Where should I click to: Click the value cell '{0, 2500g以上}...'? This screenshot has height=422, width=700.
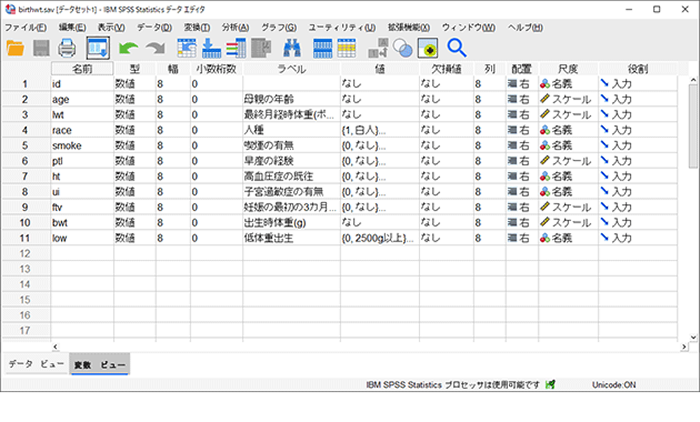coord(379,238)
